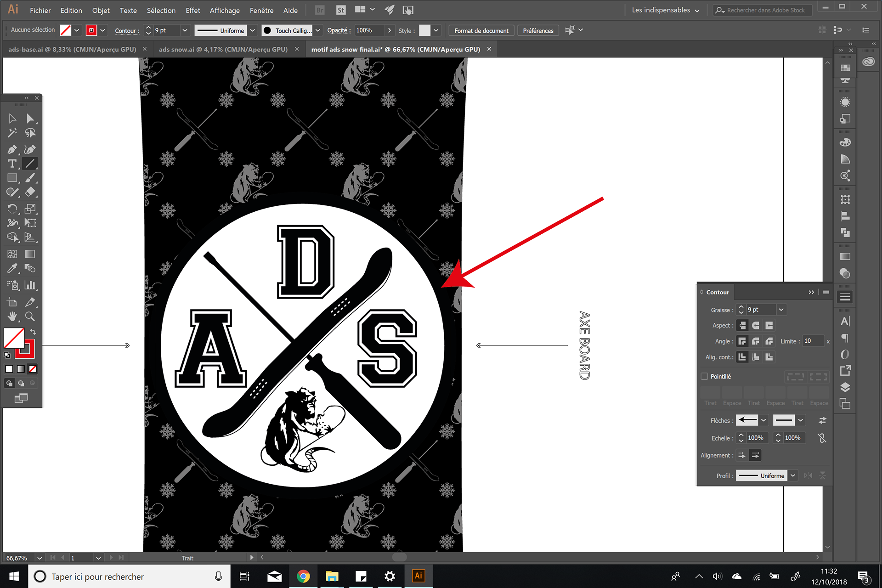Select the Column Graph tool
This screenshot has width=882, height=588.
pyautogui.click(x=30, y=285)
